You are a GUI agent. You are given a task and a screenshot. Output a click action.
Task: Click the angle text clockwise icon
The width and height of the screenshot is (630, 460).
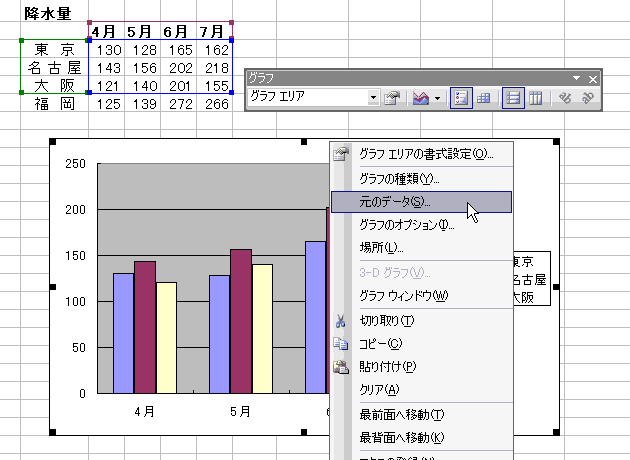pyautogui.click(x=565, y=98)
